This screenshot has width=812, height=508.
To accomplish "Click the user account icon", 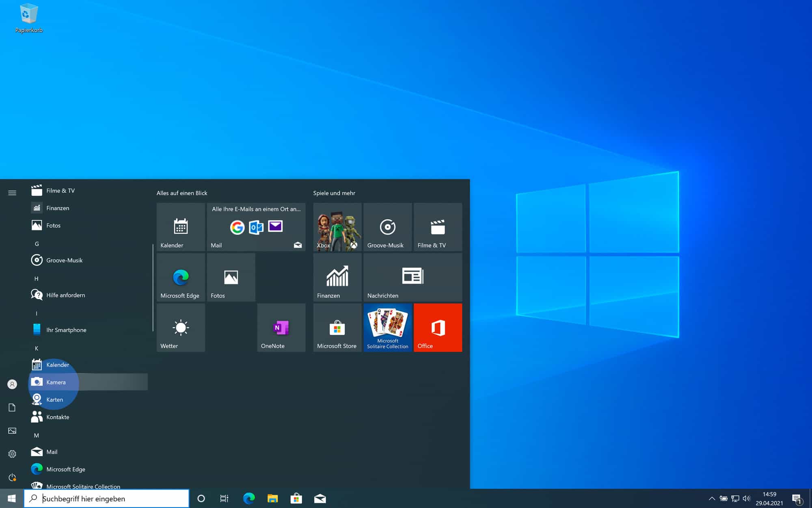I will point(12,384).
